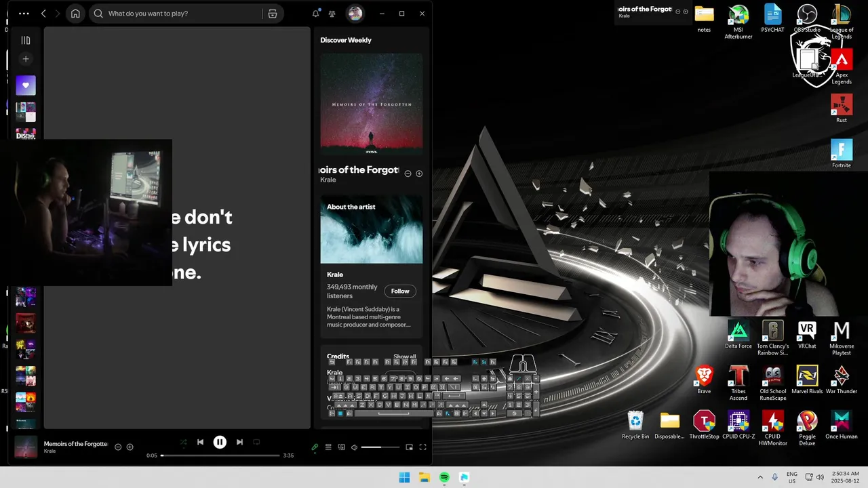868x488 pixels.
Task: Add track to Liked Songs in player bar
Action: [130, 447]
